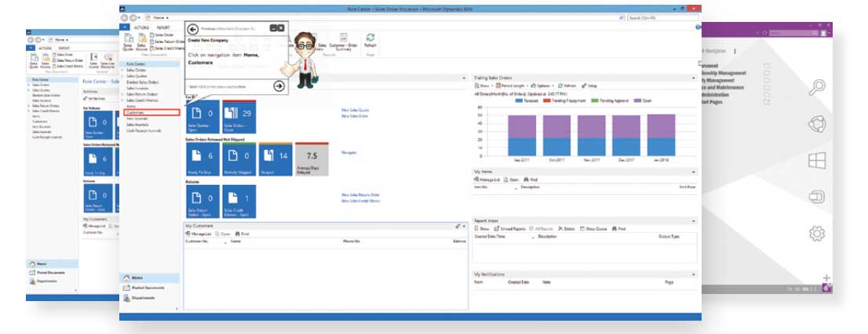Click Unread Reports in the Report Inbox toolbar
This screenshot has height=334, width=868.
pyautogui.click(x=509, y=228)
